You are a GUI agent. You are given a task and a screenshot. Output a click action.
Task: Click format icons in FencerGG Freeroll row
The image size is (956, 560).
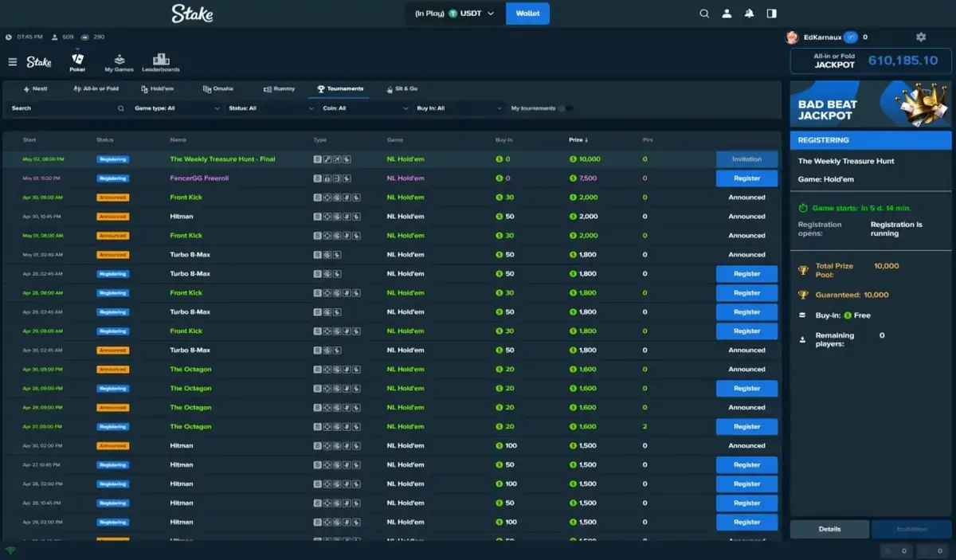pos(332,178)
